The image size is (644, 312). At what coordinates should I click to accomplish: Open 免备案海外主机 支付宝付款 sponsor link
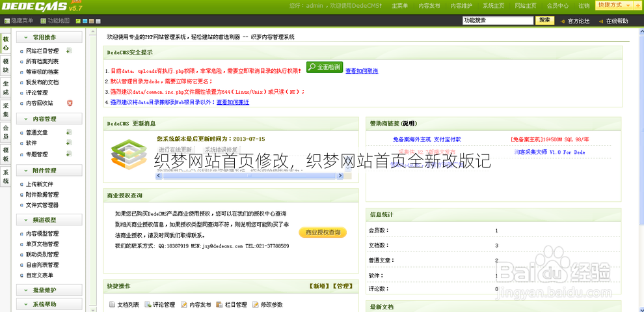click(427, 139)
